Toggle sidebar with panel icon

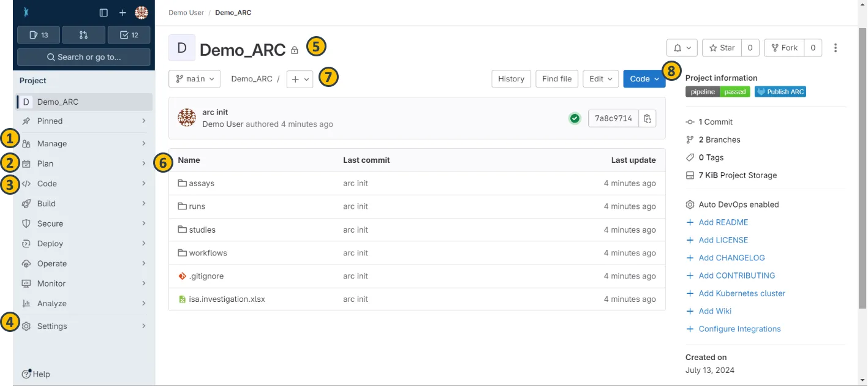coord(104,13)
